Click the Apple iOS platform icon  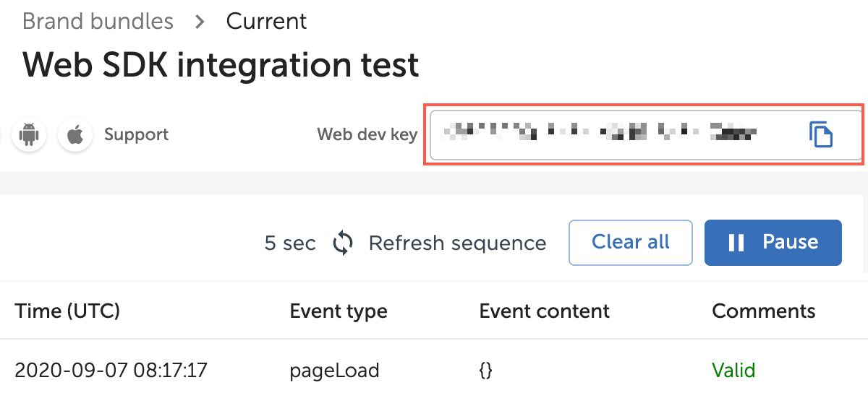(x=75, y=134)
